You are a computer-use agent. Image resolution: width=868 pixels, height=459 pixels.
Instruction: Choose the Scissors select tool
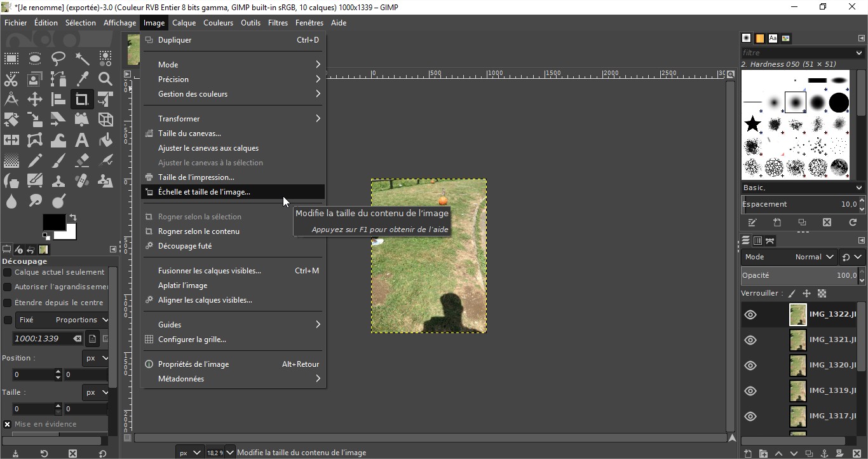pyautogui.click(x=11, y=79)
